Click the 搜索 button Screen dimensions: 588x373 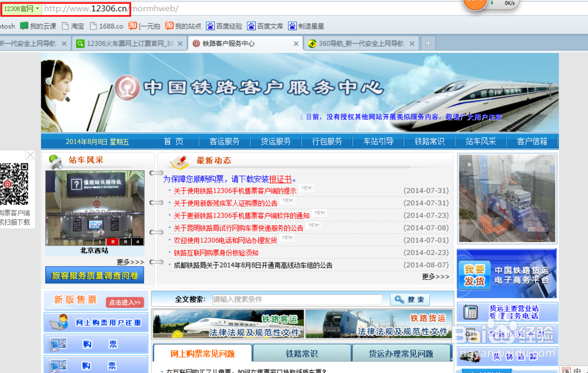(410, 299)
